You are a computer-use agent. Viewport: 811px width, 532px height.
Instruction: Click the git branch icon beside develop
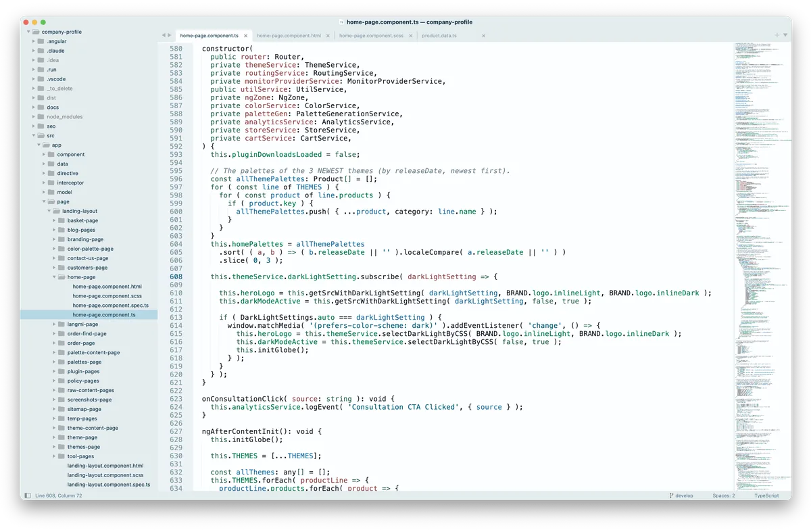coord(671,495)
